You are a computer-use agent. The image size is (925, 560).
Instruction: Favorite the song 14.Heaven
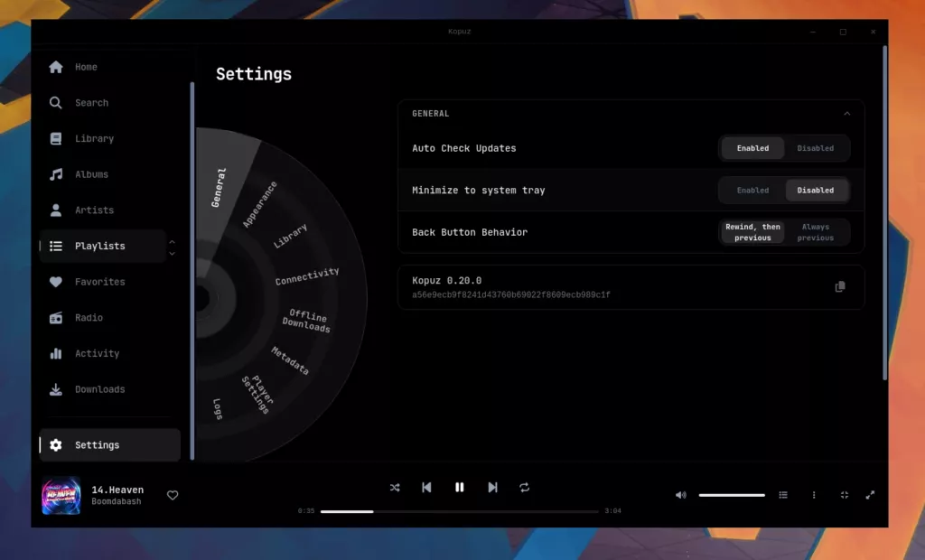[173, 496]
